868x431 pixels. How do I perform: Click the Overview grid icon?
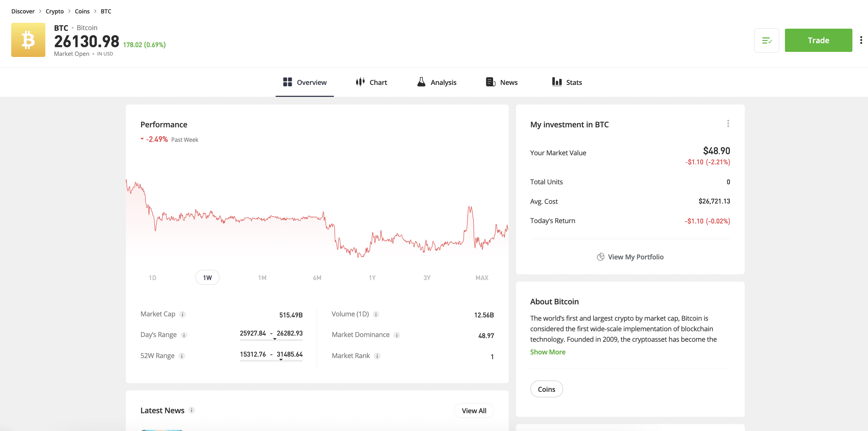pos(288,82)
